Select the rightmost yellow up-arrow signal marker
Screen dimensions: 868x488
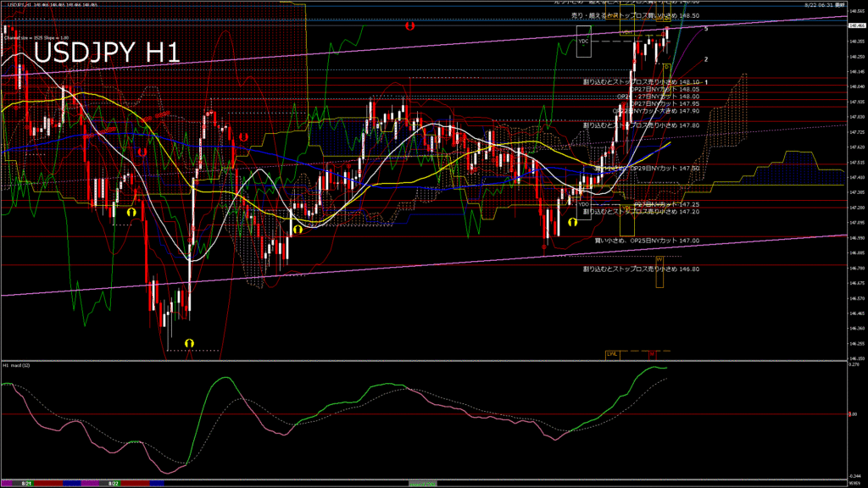click(573, 221)
